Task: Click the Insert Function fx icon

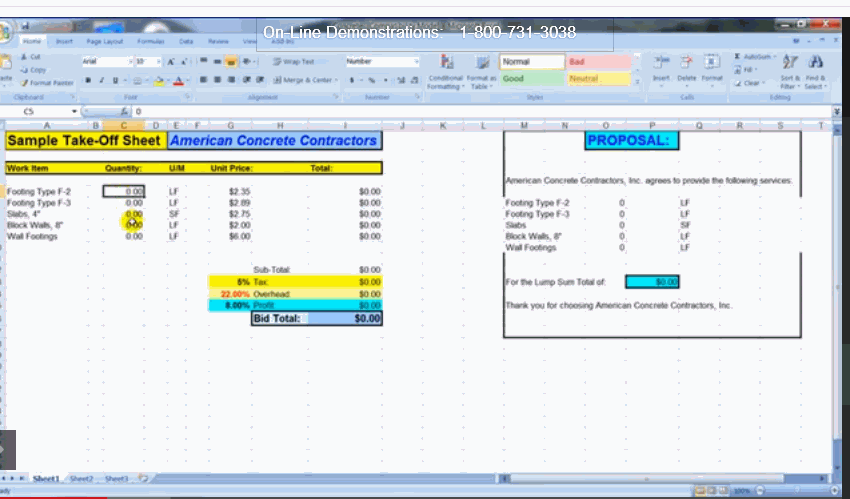Action: click(x=124, y=111)
